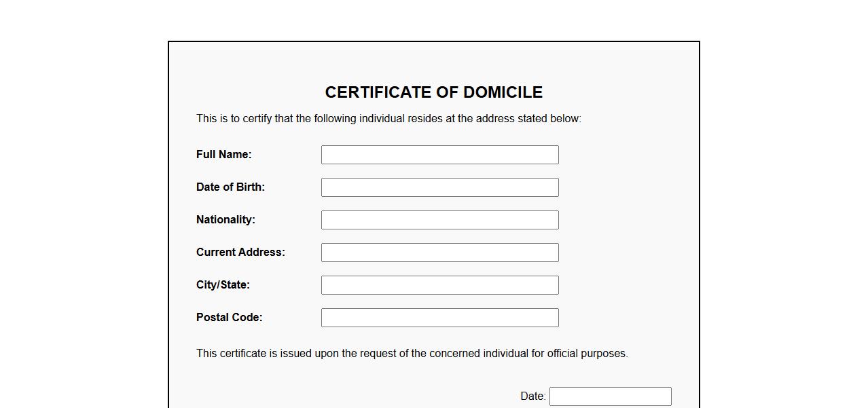Click the word 'DOMICILE' in the heading
868x408 pixels.
point(503,92)
